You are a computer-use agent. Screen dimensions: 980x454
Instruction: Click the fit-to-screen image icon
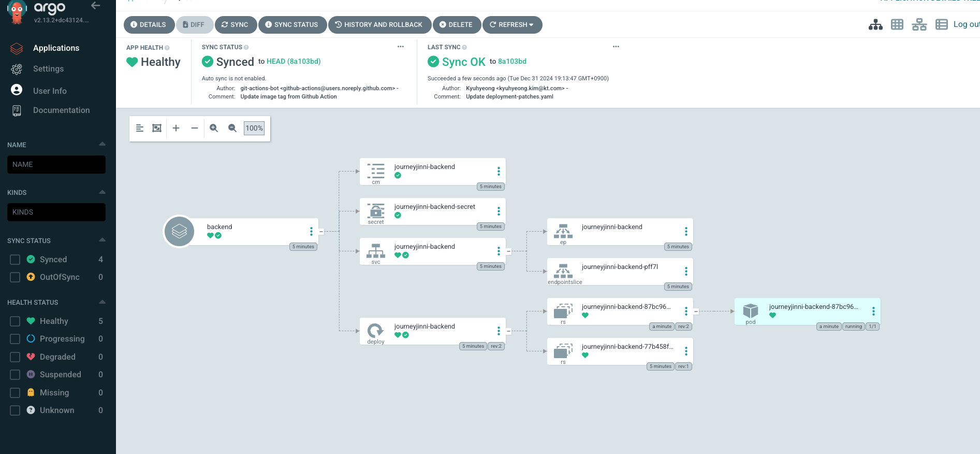tap(157, 128)
